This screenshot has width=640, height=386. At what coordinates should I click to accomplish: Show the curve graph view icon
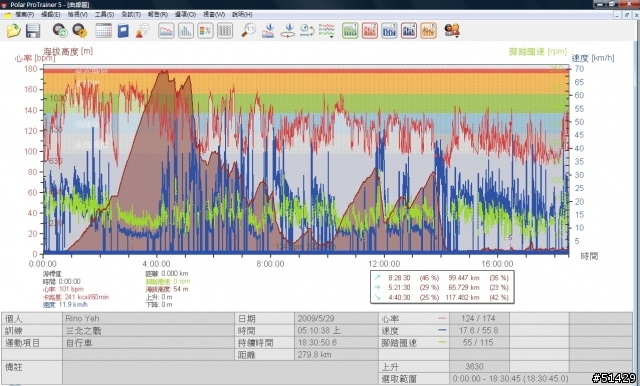click(166, 31)
